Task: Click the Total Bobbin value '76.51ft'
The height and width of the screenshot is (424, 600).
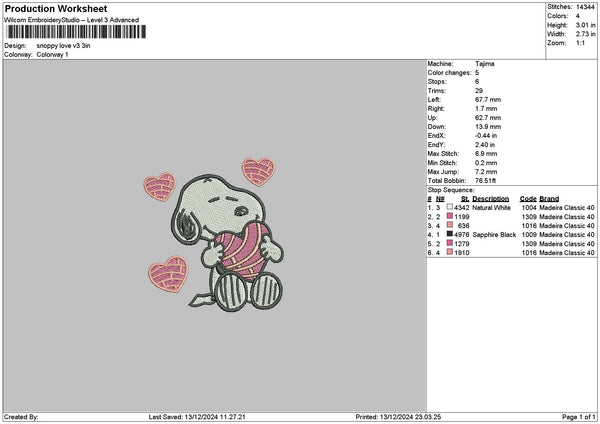Action: pos(486,181)
